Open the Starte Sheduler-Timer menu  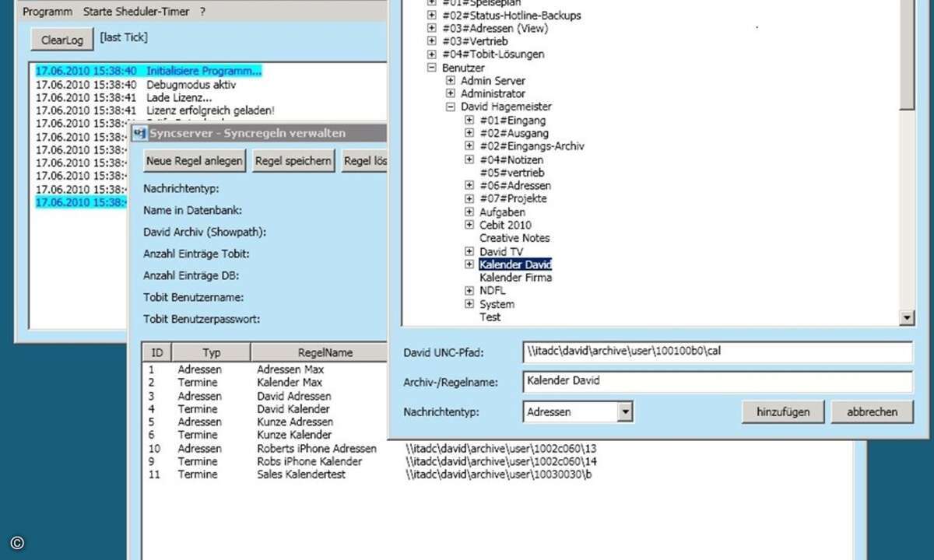coord(137,12)
